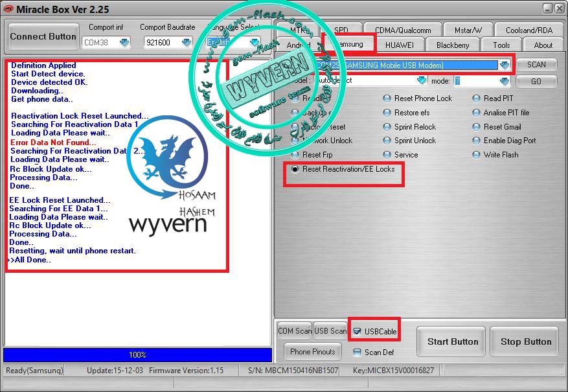Click the Miracle Box title bar app icon
This screenshot has width=568, height=392.
[7, 8]
